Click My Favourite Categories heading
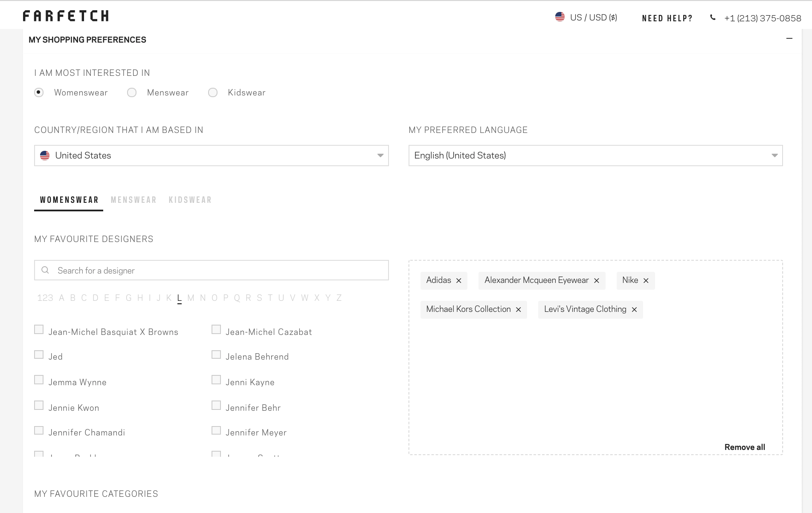 click(x=96, y=494)
